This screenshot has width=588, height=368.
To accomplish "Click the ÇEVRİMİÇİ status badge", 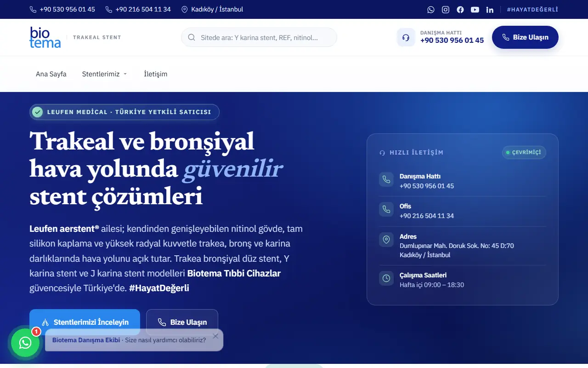I will tap(524, 152).
